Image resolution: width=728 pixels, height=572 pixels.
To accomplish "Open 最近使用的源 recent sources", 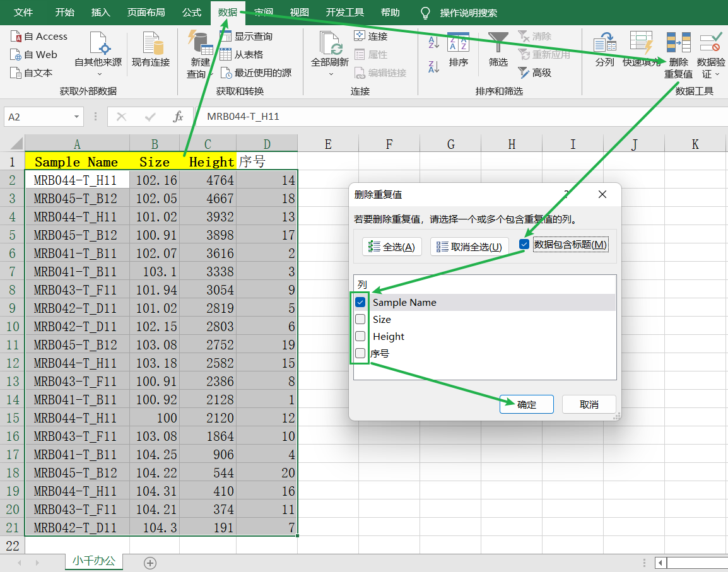I will pos(256,73).
